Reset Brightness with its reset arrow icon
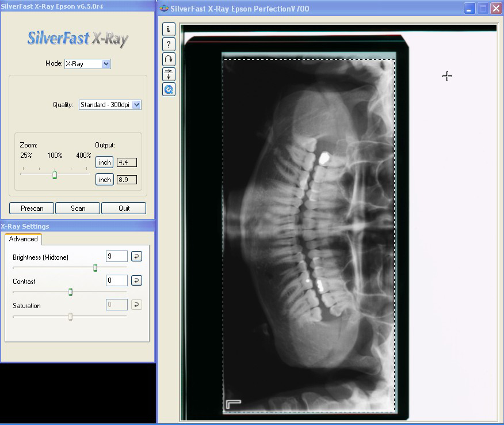Viewport: 504px width, 425px height. [x=136, y=256]
